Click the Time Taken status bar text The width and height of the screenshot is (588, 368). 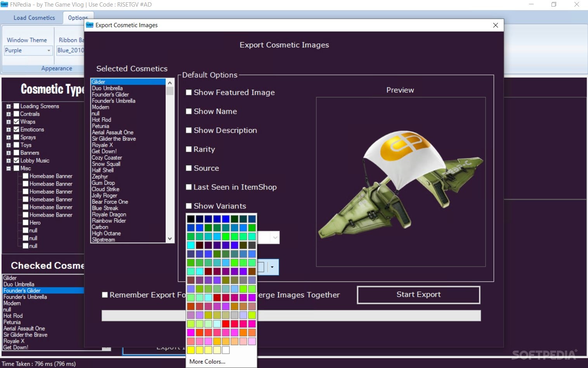point(38,364)
